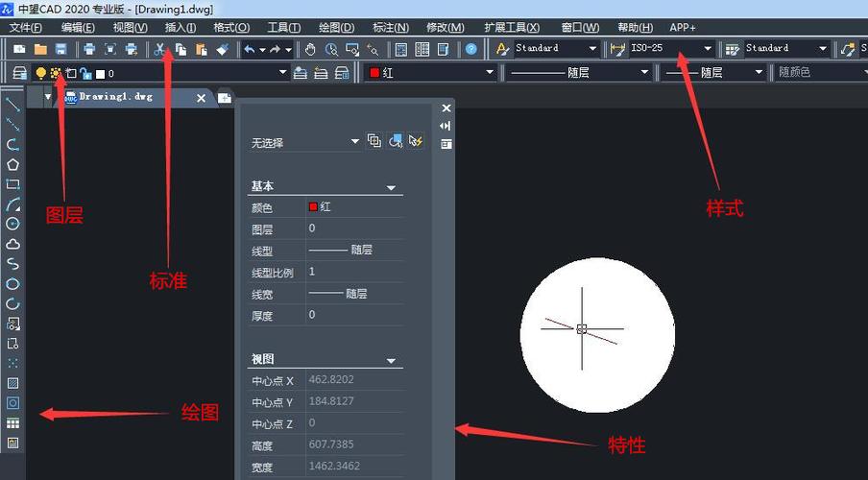Toggle layer 0 on/off lightbulb
The width and height of the screenshot is (868, 480).
pos(40,73)
